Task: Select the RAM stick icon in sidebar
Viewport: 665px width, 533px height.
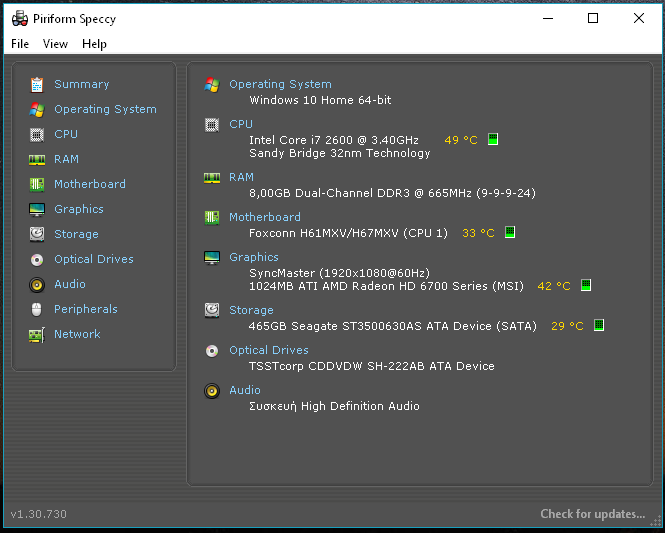Action: tap(37, 159)
